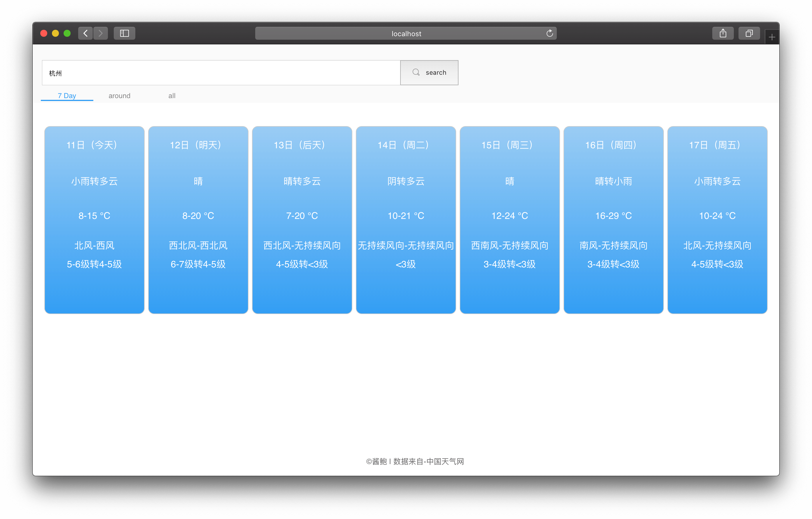The image size is (812, 519).
Task: Show all tabs overview icon
Action: [749, 33]
